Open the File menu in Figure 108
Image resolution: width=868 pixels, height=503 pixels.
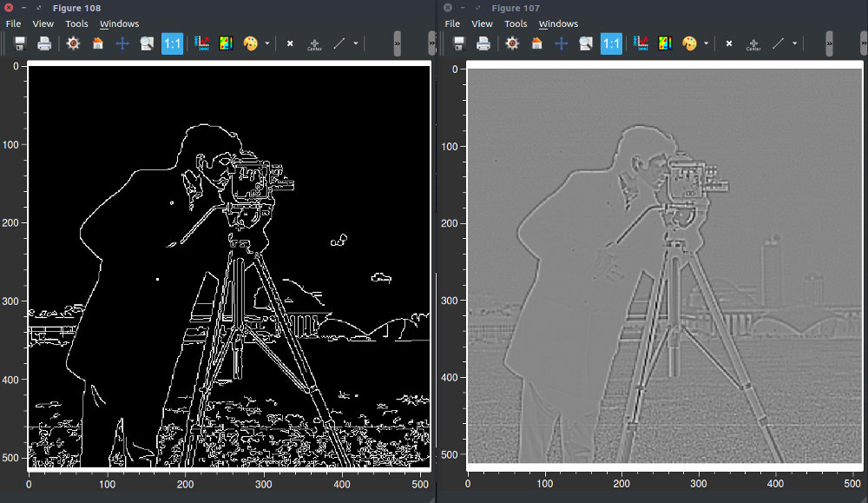pyautogui.click(x=13, y=23)
